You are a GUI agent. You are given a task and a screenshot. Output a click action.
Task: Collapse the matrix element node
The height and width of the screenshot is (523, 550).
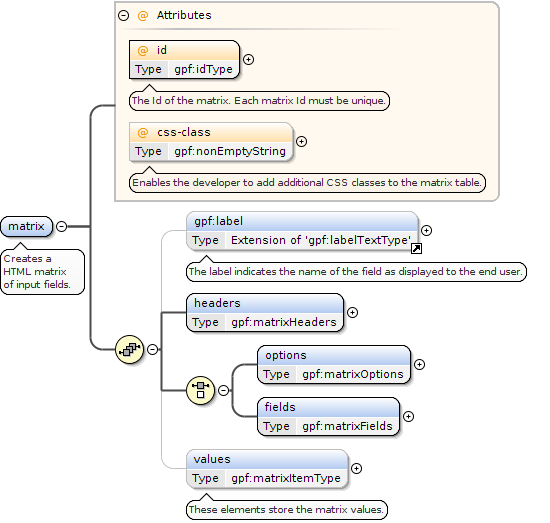[x=61, y=226]
